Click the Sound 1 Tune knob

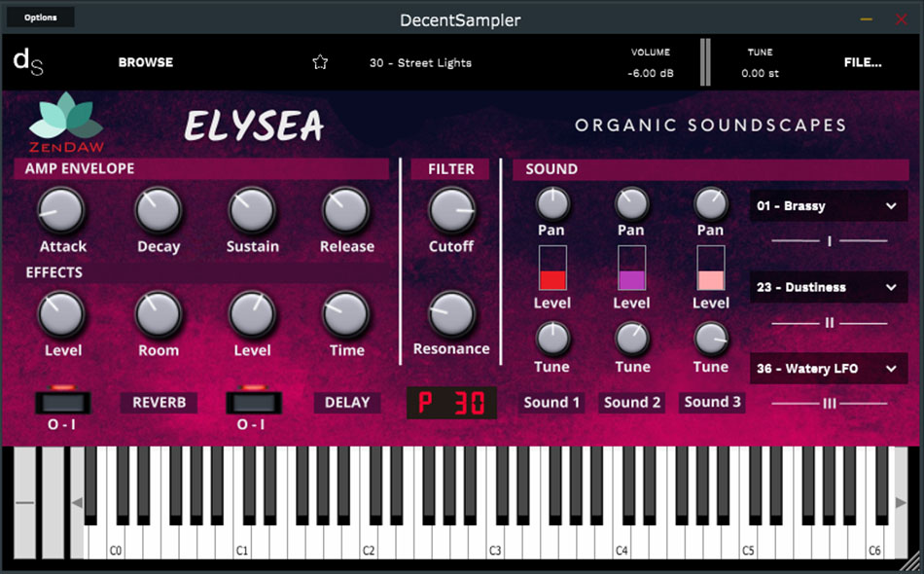[552, 339]
